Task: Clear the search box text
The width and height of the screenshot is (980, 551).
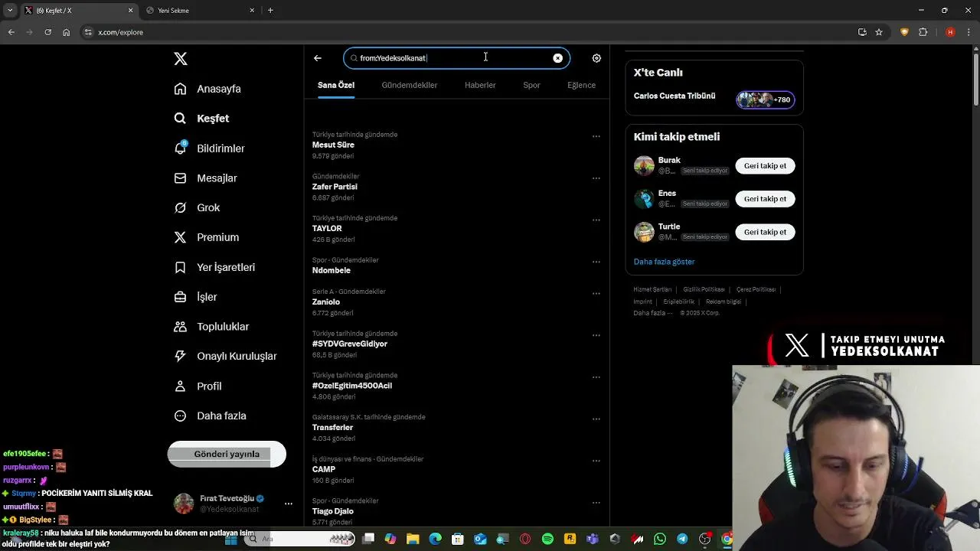Action: (558, 58)
